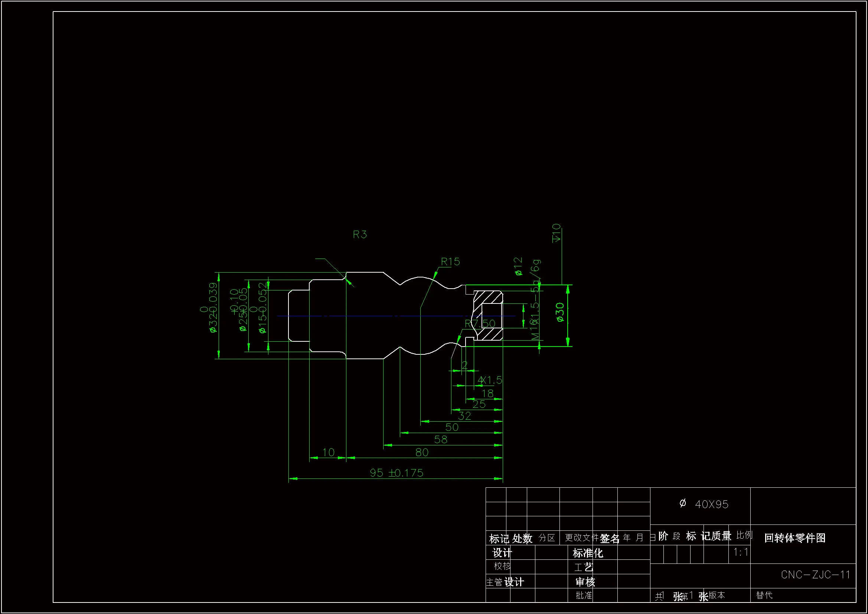This screenshot has width=868, height=614.
Task: Click the 95 ±0.175 length dimension
Action: pyautogui.click(x=396, y=473)
